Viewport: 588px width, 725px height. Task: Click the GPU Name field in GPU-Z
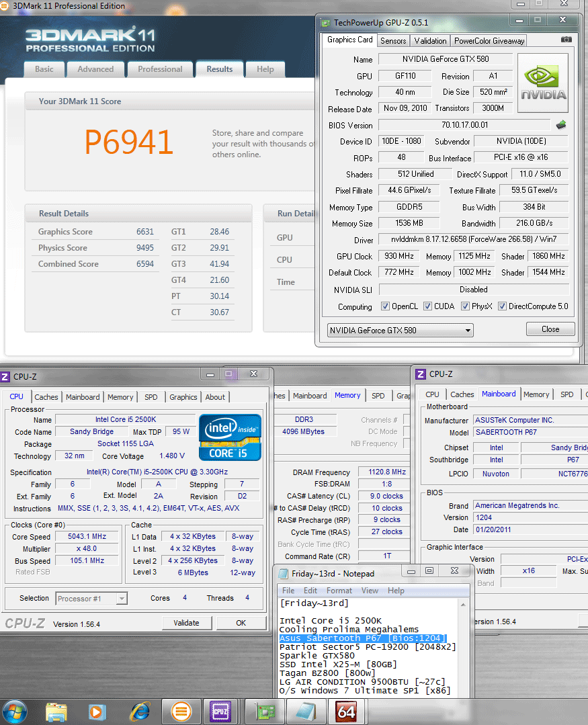point(445,59)
